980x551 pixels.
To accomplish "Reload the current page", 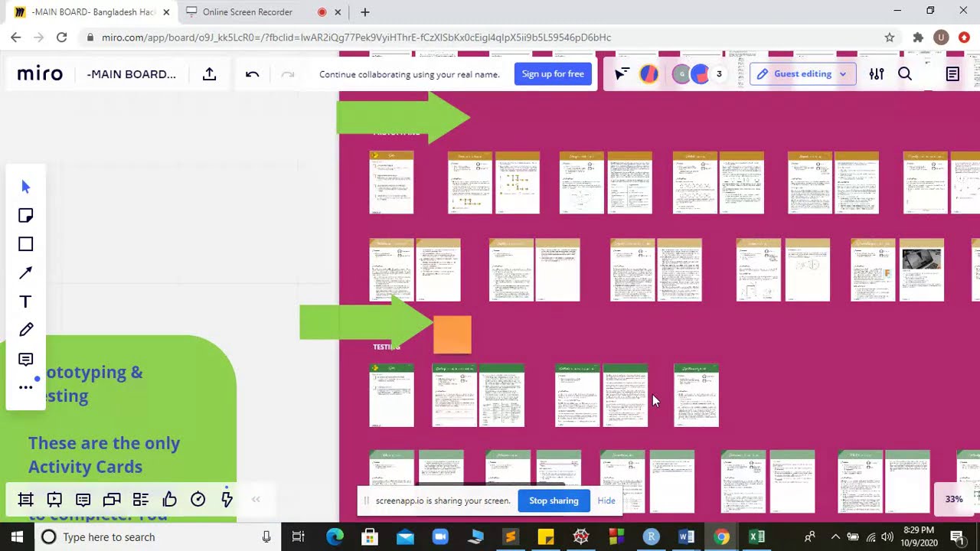I will [x=61, y=37].
